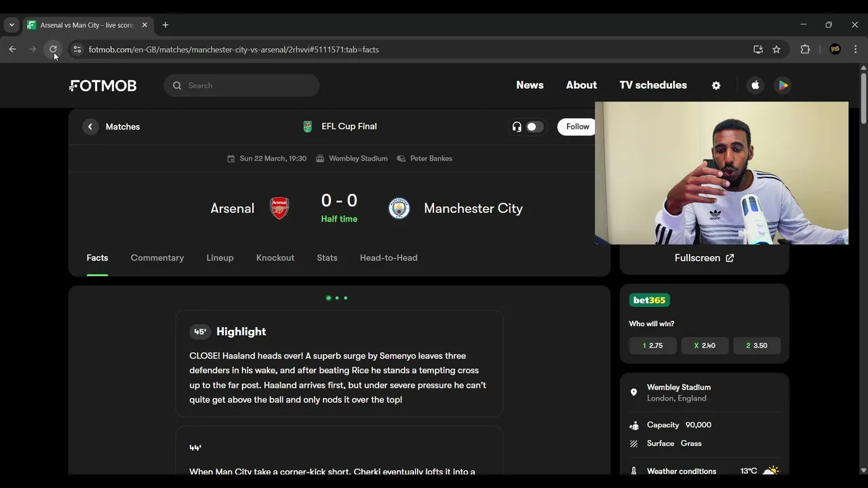Click the headphones audio commentary icon
The width and height of the screenshot is (868, 488).
coord(517,127)
